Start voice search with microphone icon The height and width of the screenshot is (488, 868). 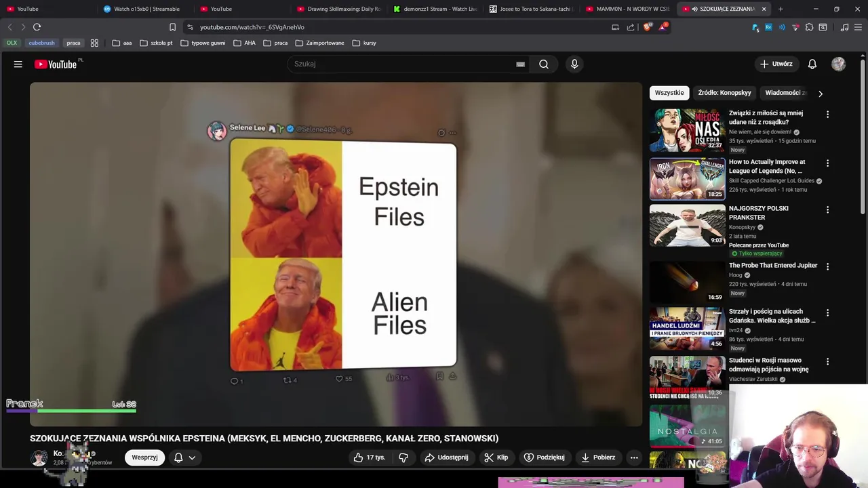[574, 64]
